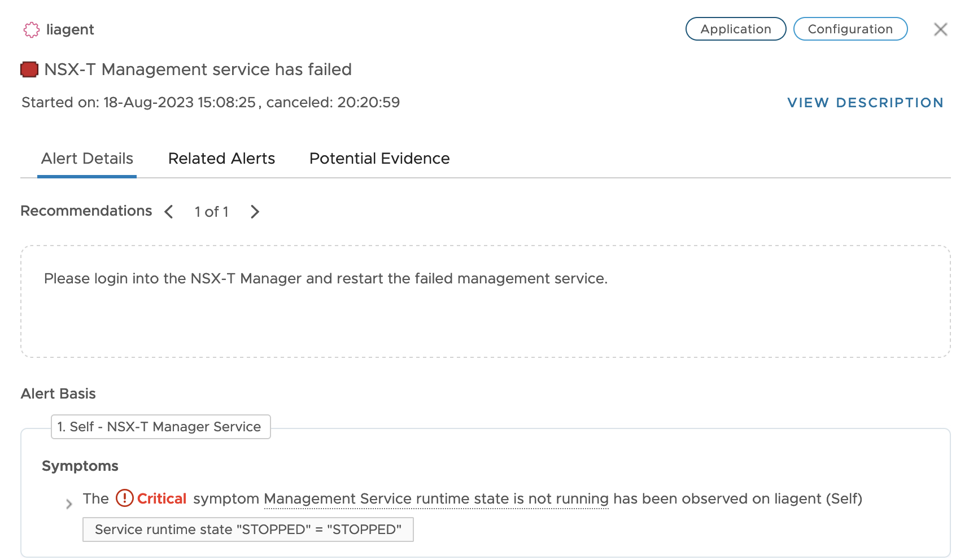Click the Critical exclamation severity icon
Image resolution: width=969 pixels, height=560 pixels.
124,498
